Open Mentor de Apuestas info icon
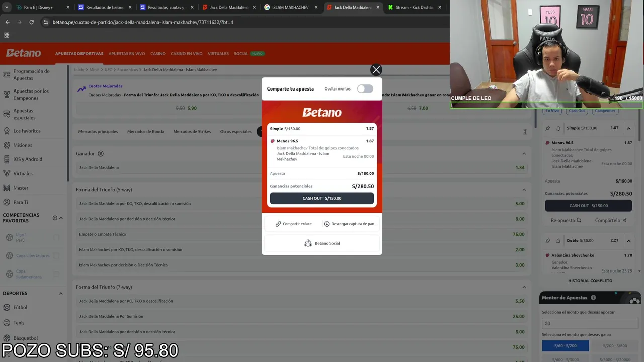 coord(593,298)
